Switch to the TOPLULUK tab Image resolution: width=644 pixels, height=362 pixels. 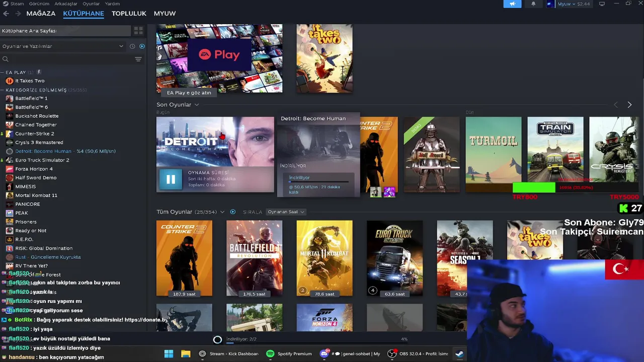point(129,14)
